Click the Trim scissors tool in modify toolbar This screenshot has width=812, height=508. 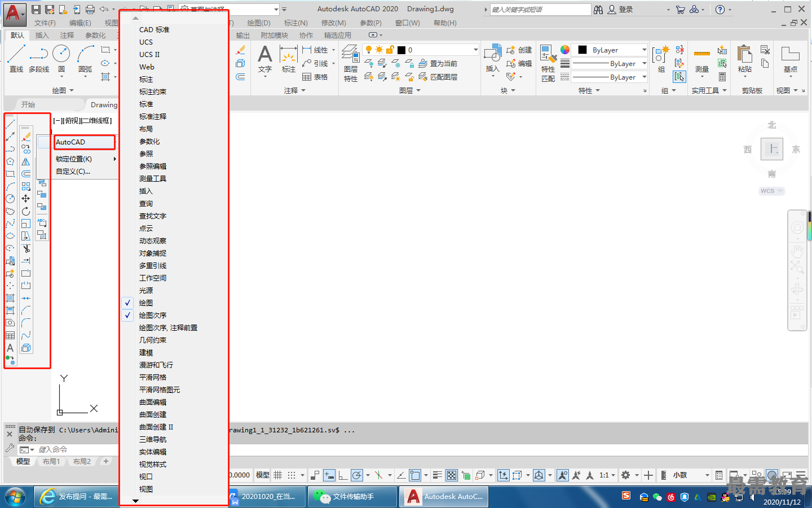point(26,248)
